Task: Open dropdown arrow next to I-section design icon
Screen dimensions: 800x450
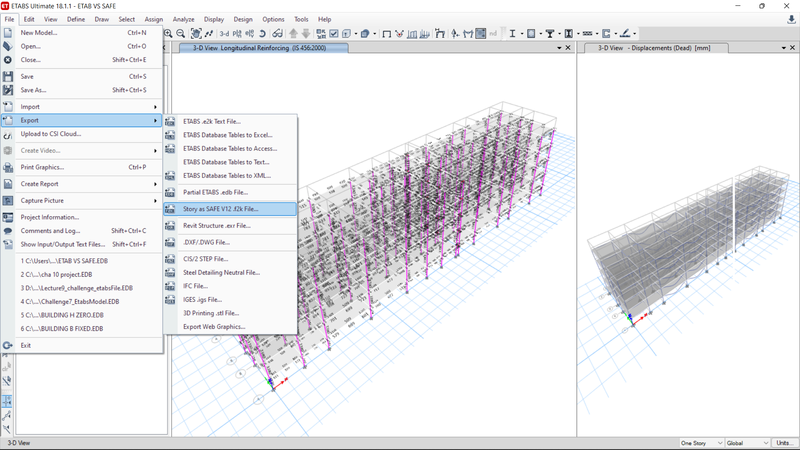Action: point(521,34)
